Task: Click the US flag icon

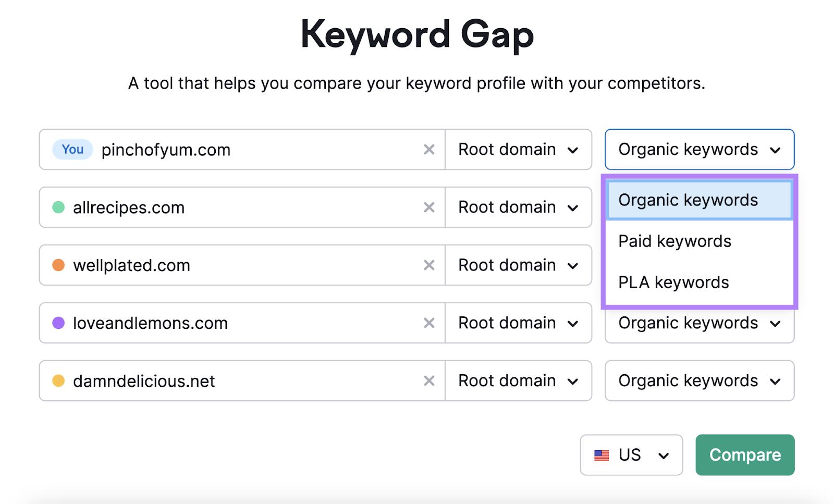Action: pos(602,455)
